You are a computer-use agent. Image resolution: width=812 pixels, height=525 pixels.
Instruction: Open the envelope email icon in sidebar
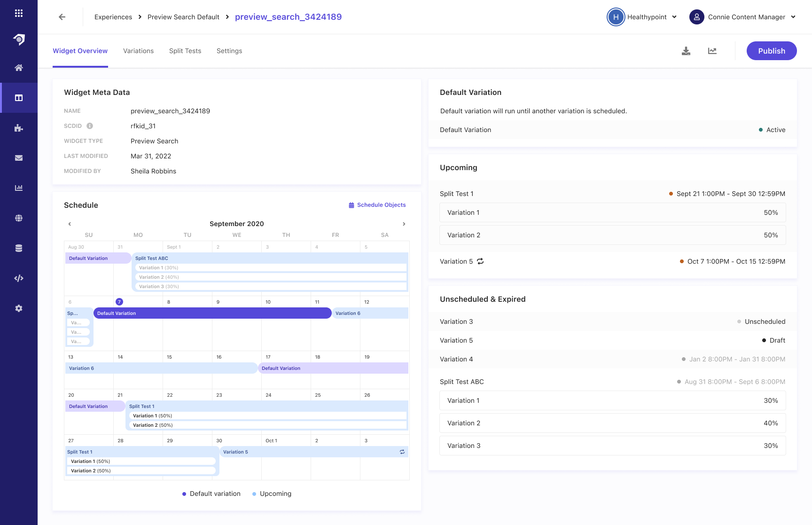(x=19, y=158)
